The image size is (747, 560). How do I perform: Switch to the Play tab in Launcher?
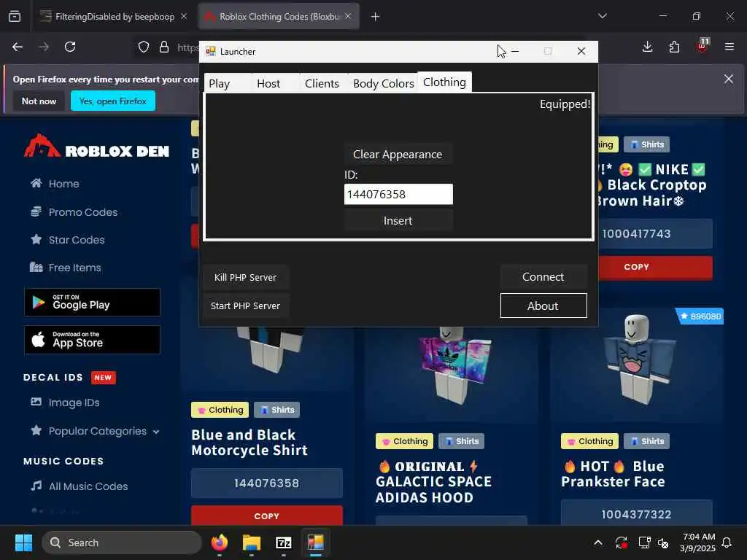[220, 83]
